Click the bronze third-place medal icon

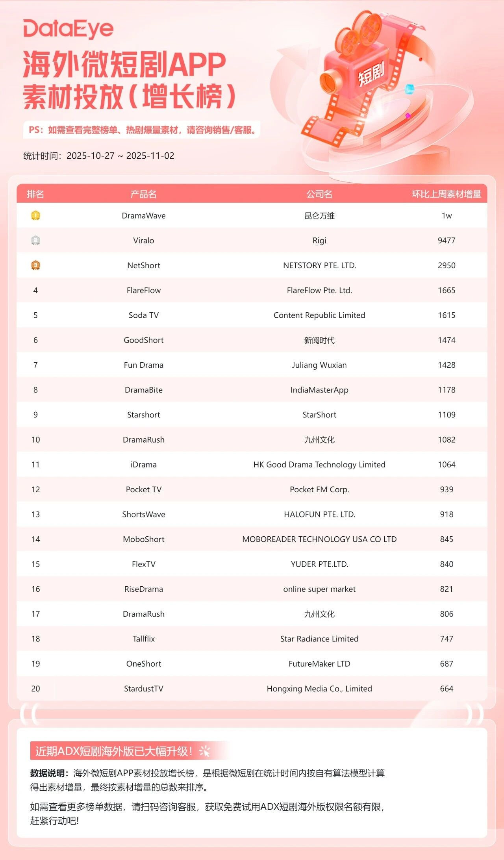tap(35, 265)
